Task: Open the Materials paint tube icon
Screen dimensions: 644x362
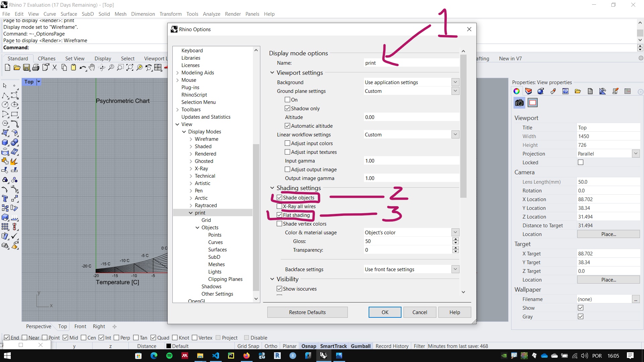Action: pyautogui.click(x=553, y=91)
